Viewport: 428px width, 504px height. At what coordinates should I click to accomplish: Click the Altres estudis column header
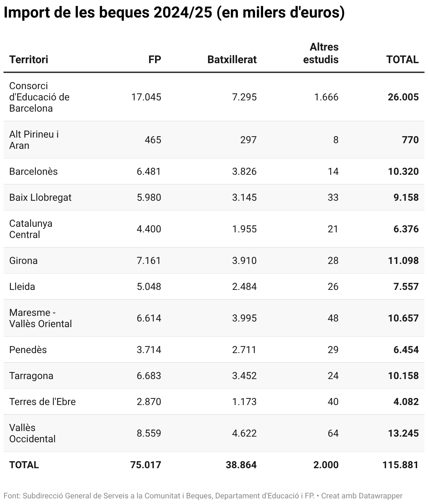(x=321, y=53)
